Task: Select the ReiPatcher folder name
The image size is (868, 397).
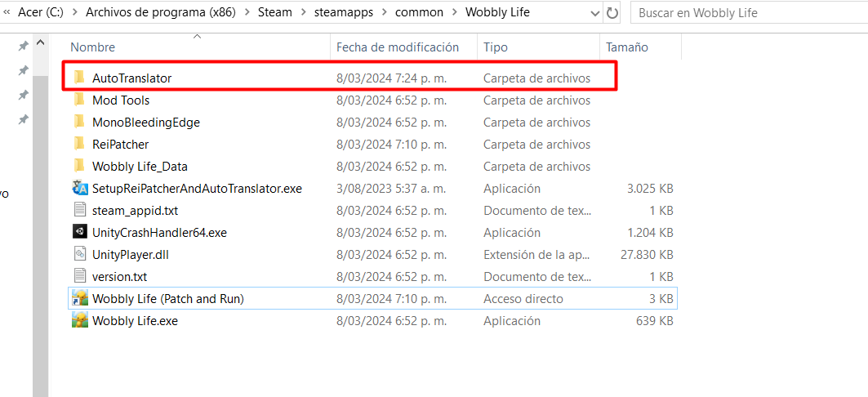Action: point(120,145)
